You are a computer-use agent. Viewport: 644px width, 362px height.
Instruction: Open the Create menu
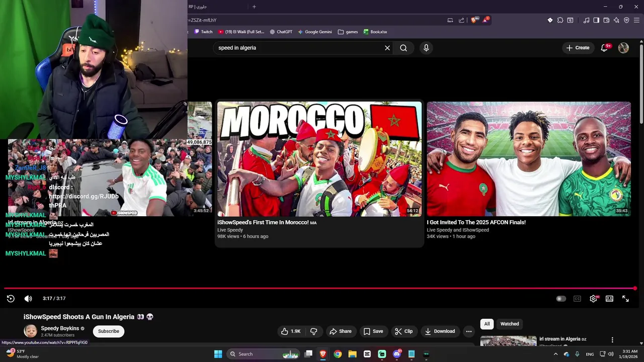tap(578, 48)
